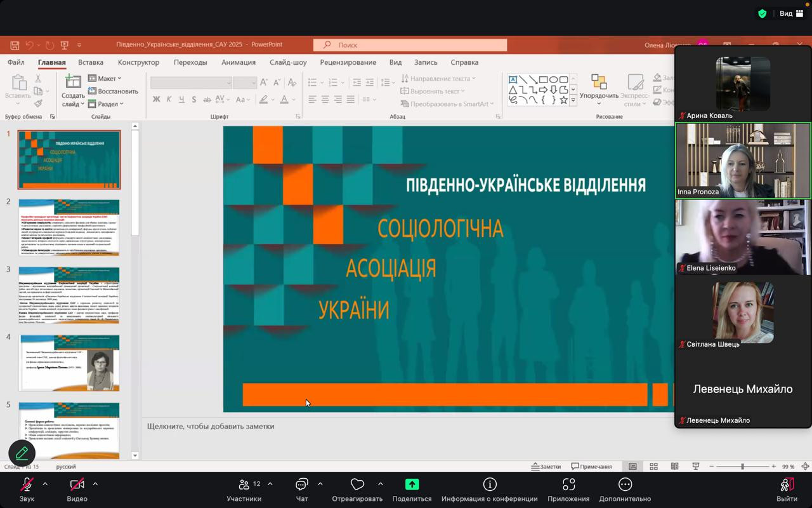Open the Animation ribbon tab
This screenshot has height=508, width=812.
(x=238, y=62)
